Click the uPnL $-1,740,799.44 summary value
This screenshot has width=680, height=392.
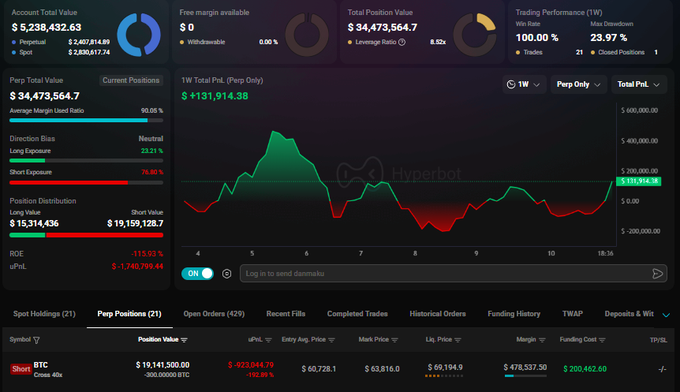coord(137,266)
